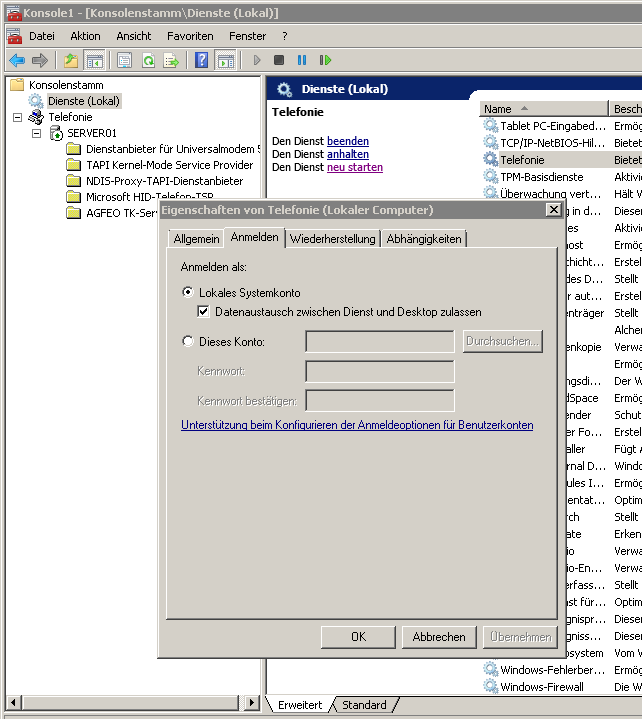This screenshot has width=642, height=719.
Task: Click the blue Back arrow in toolbar
Action: (17, 60)
